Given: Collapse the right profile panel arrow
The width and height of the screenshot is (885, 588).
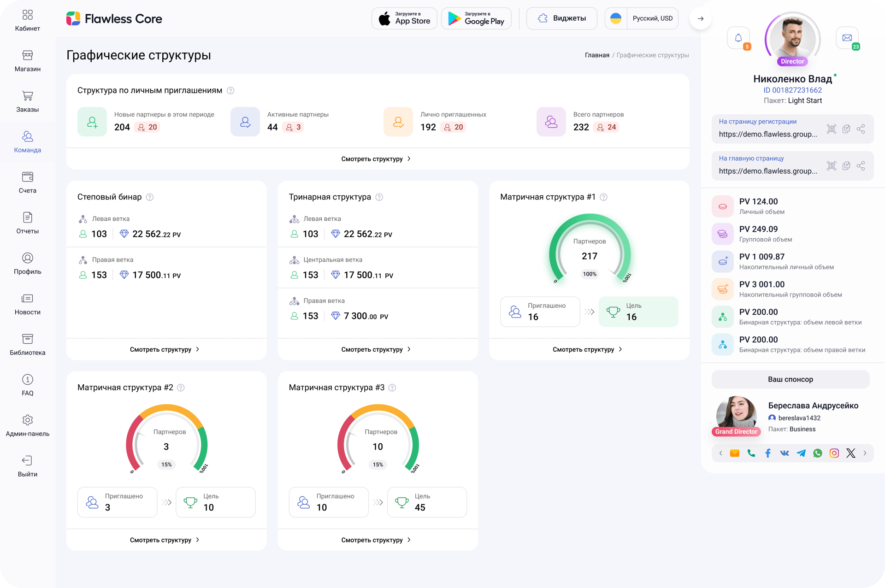Looking at the screenshot, I should point(700,18).
